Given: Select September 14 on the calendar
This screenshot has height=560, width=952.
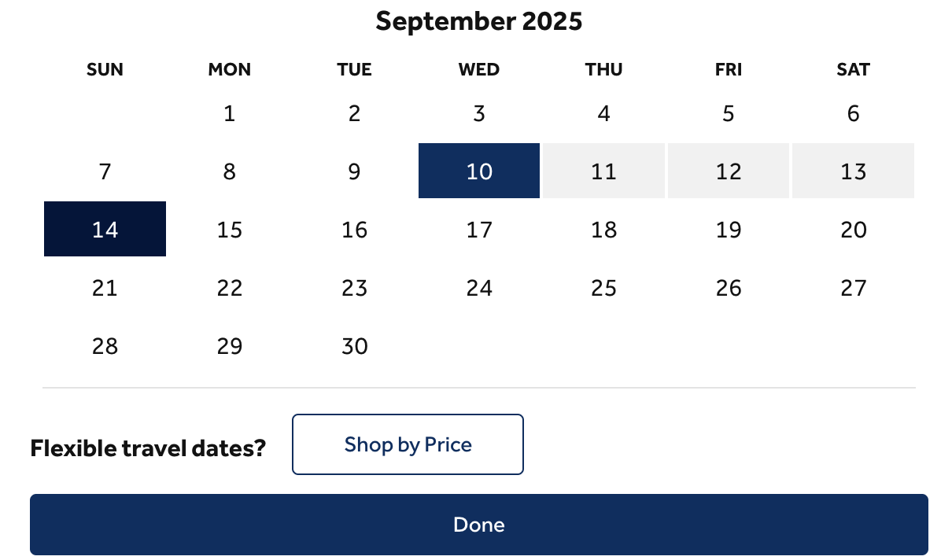Looking at the screenshot, I should point(105,229).
